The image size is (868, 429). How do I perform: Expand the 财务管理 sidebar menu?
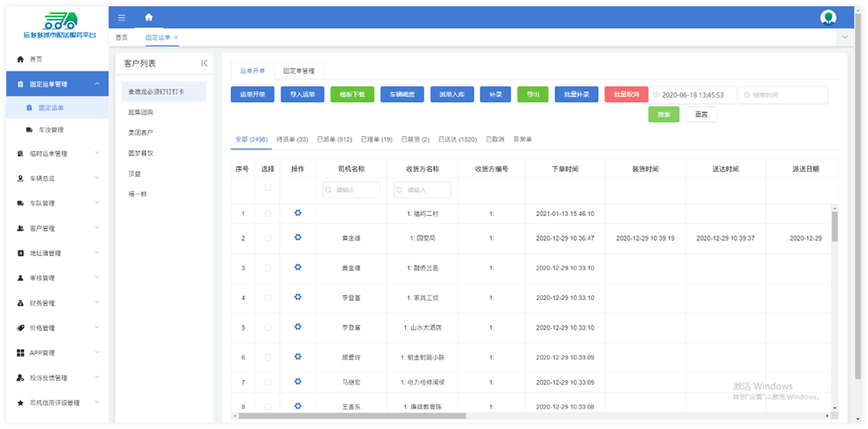[x=58, y=303]
